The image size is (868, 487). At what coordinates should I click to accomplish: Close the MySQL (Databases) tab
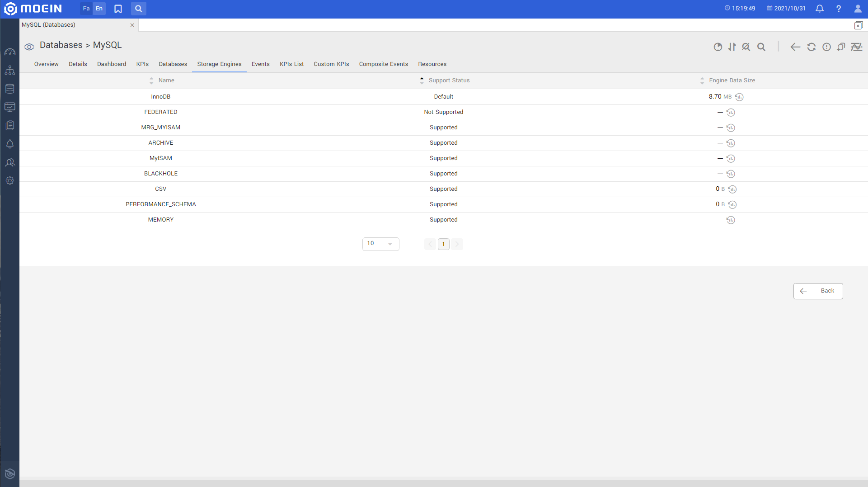click(x=132, y=25)
